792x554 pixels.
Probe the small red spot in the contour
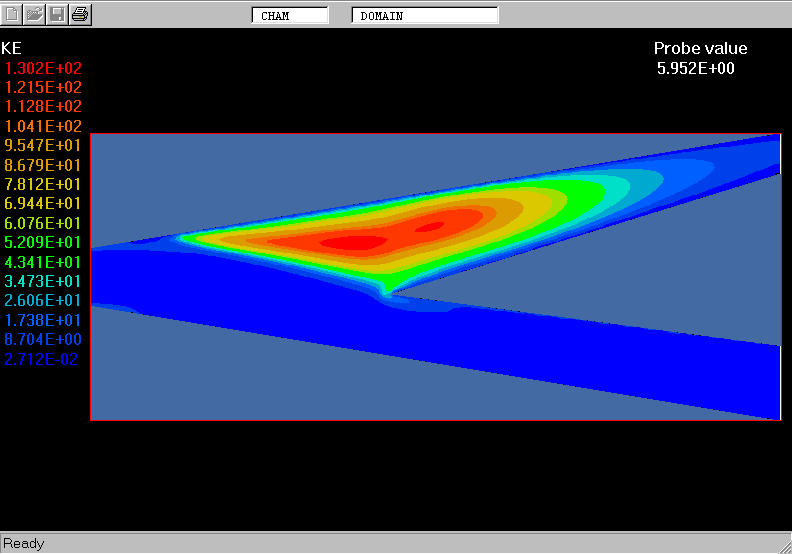tap(430, 227)
